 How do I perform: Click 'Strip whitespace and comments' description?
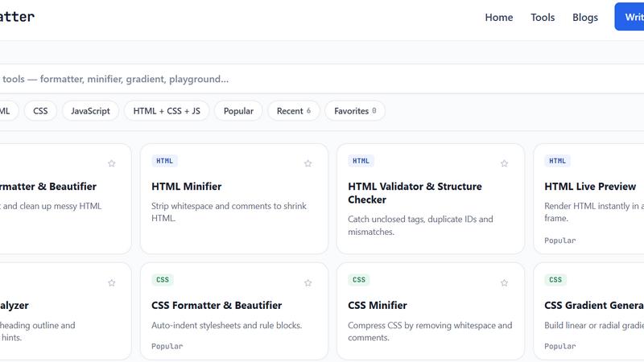tap(229, 212)
